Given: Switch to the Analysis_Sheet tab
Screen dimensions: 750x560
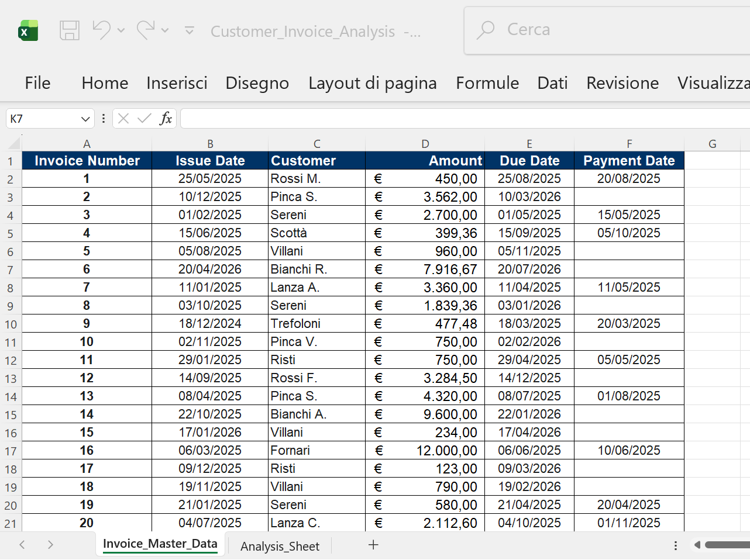Looking at the screenshot, I should [280, 546].
